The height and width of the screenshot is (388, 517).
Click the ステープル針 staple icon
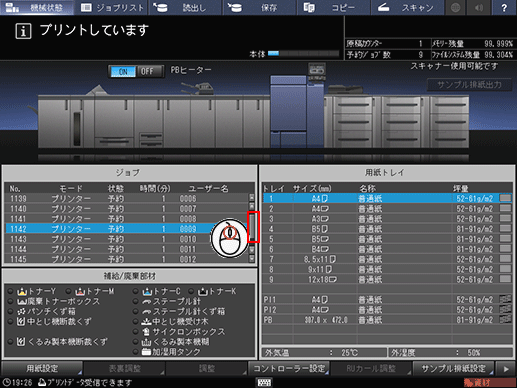(x=147, y=302)
